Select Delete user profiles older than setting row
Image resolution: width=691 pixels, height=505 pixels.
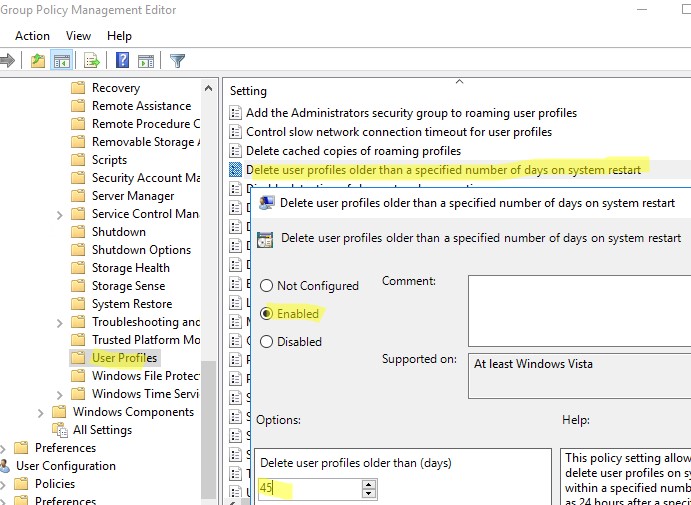pyautogui.click(x=443, y=170)
